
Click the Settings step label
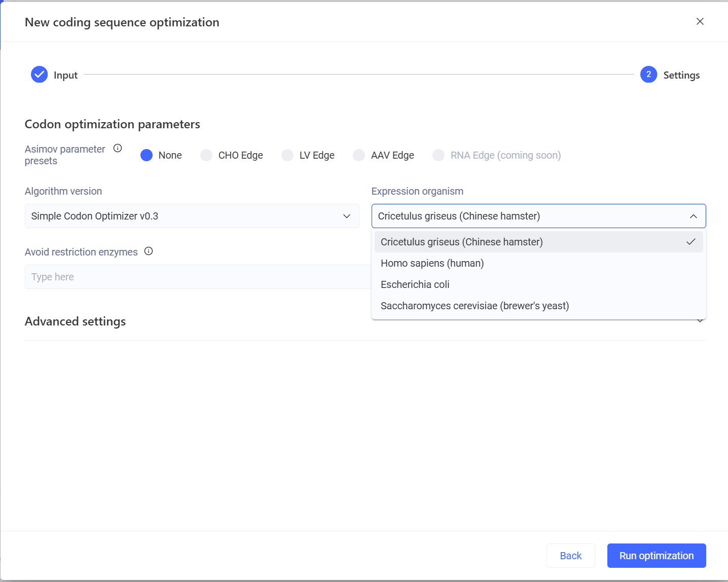(681, 75)
